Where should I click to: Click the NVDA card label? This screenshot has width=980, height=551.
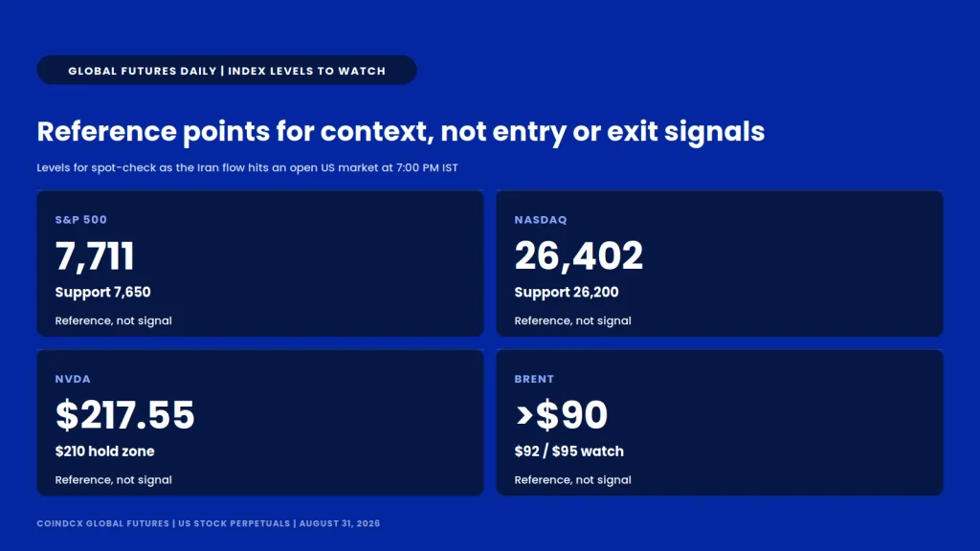point(73,379)
